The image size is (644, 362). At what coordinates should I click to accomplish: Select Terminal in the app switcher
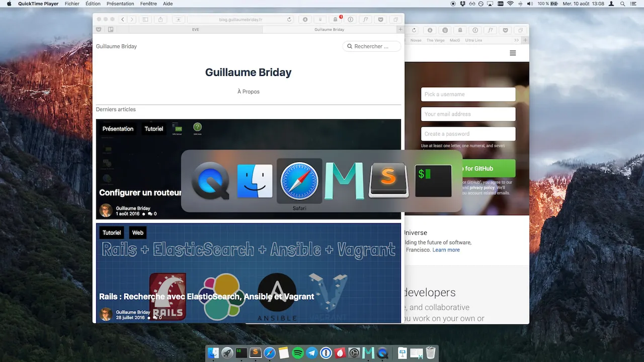pyautogui.click(x=433, y=181)
